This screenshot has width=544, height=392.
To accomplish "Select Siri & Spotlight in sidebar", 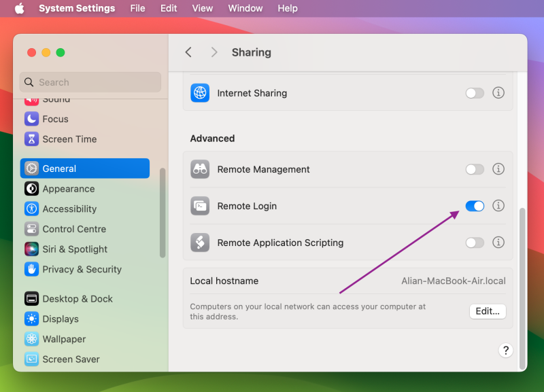I will click(x=85, y=249).
